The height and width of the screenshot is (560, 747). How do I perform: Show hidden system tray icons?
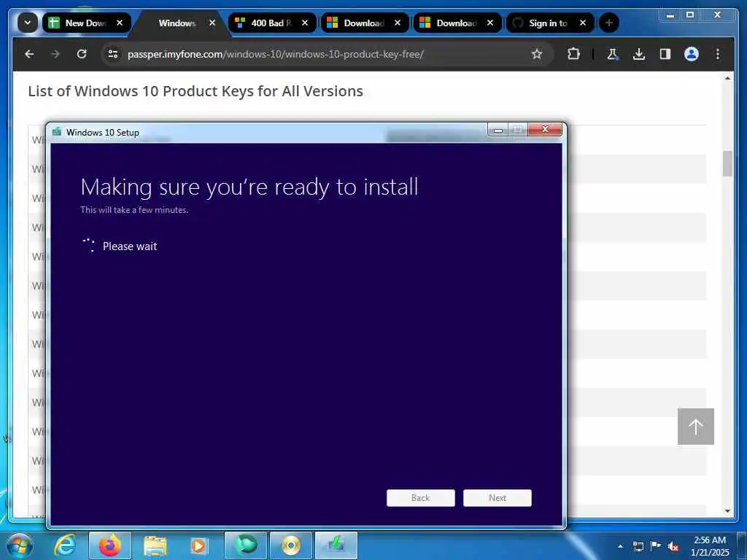[620, 546]
